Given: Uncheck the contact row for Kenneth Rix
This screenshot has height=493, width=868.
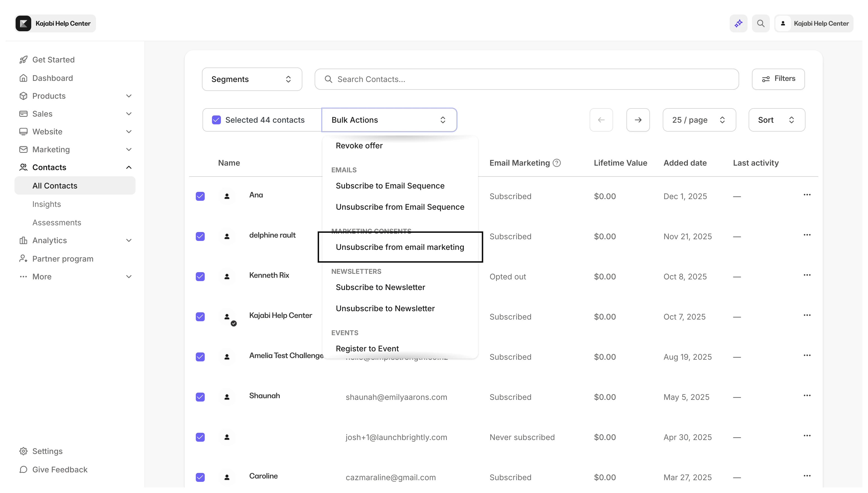Looking at the screenshot, I should pos(200,277).
